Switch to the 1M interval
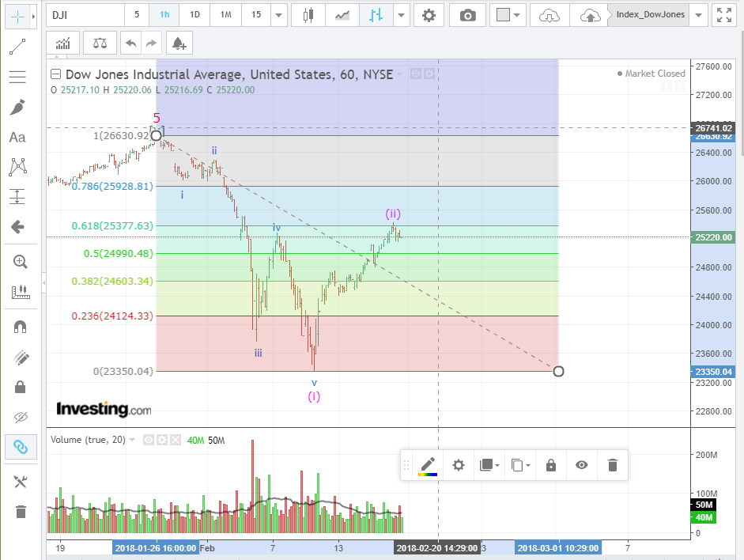Screen dimensions: 744x560 [x=226, y=15]
